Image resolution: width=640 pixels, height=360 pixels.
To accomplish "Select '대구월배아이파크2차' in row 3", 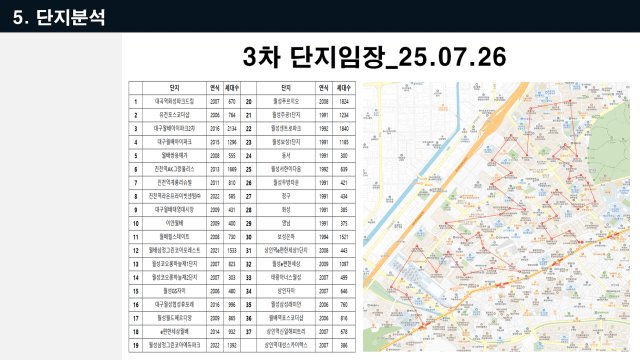I will (x=174, y=129).
